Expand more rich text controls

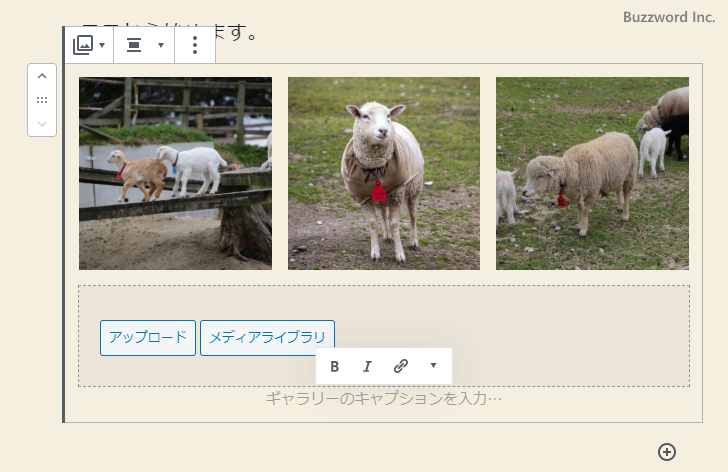pyautogui.click(x=433, y=366)
